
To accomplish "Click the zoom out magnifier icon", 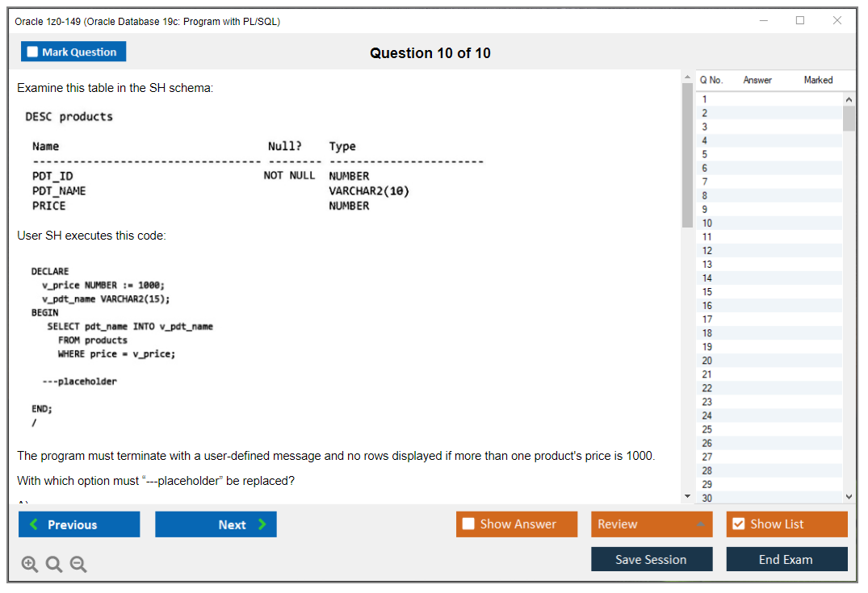I will (78, 565).
